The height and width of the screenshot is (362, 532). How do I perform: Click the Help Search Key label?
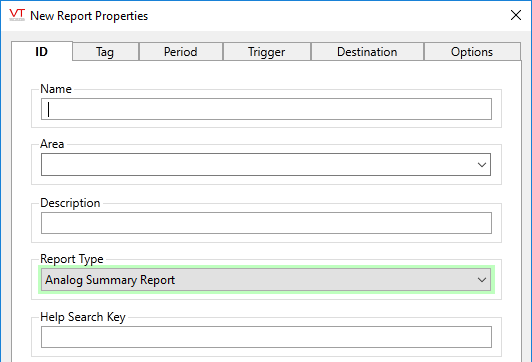[x=83, y=317]
